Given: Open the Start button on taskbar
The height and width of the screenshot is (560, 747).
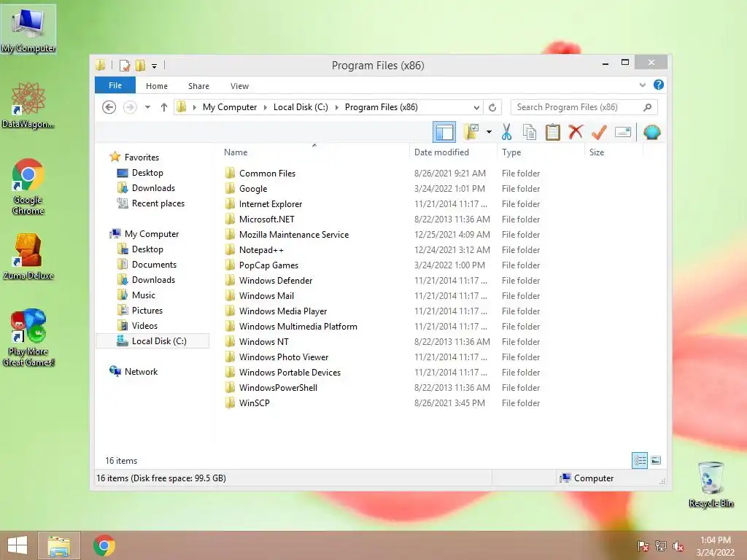Looking at the screenshot, I should click(18, 545).
